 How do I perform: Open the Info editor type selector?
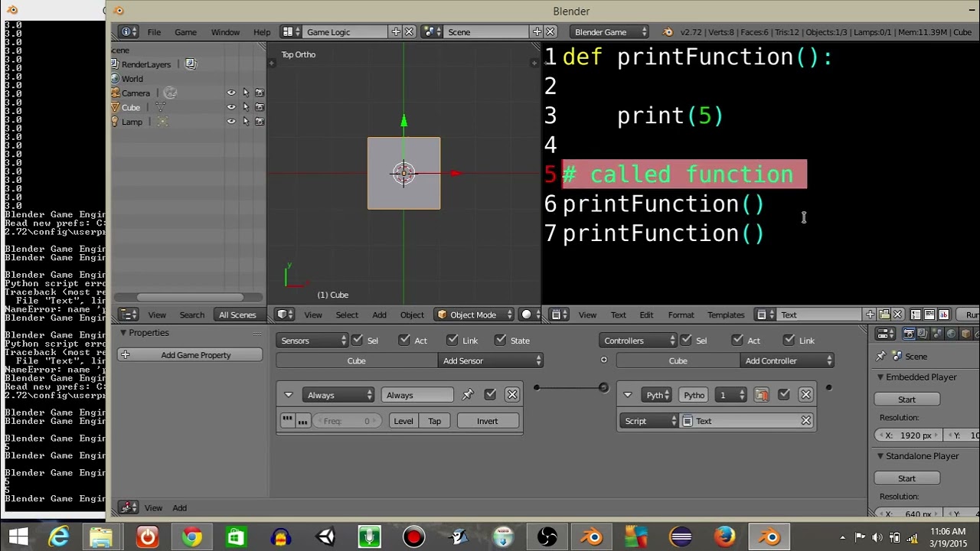coord(128,31)
